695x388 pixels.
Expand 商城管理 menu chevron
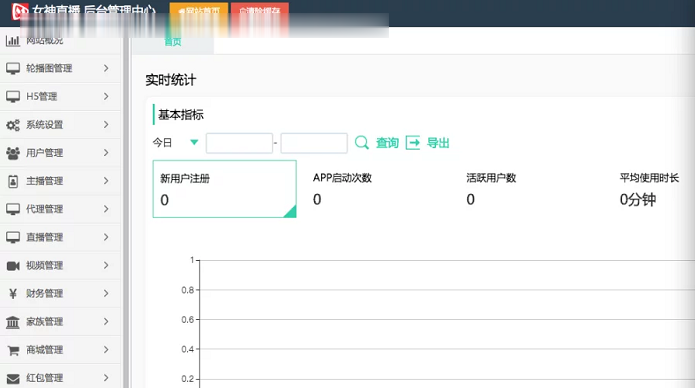106,349
